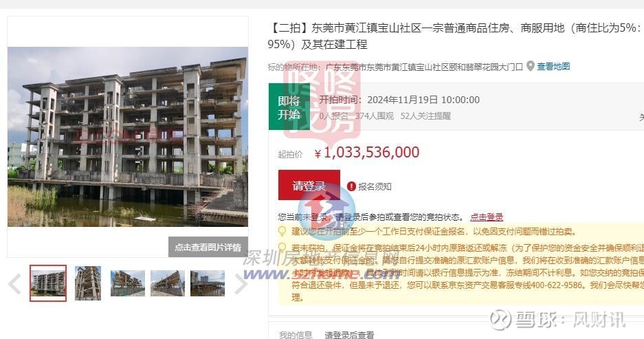Click the red 请登录 button
Viewport: 644px width, 339px height.
click(309, 186)
